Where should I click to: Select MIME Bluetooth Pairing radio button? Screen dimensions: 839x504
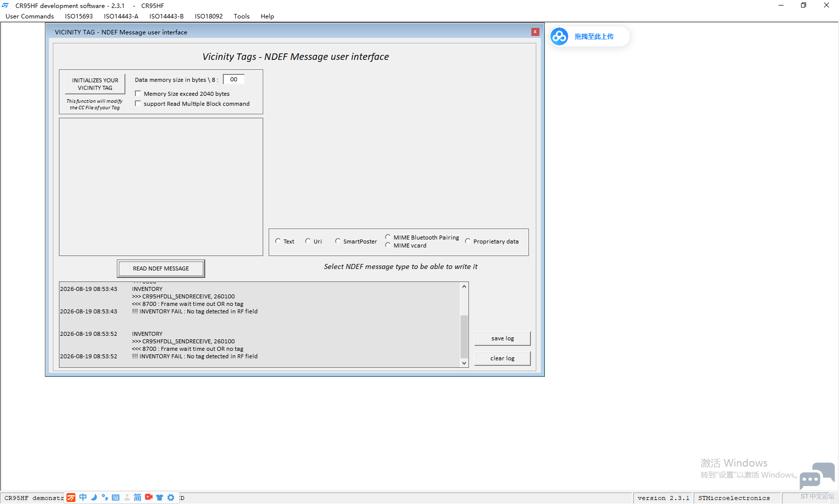(388, 237)
